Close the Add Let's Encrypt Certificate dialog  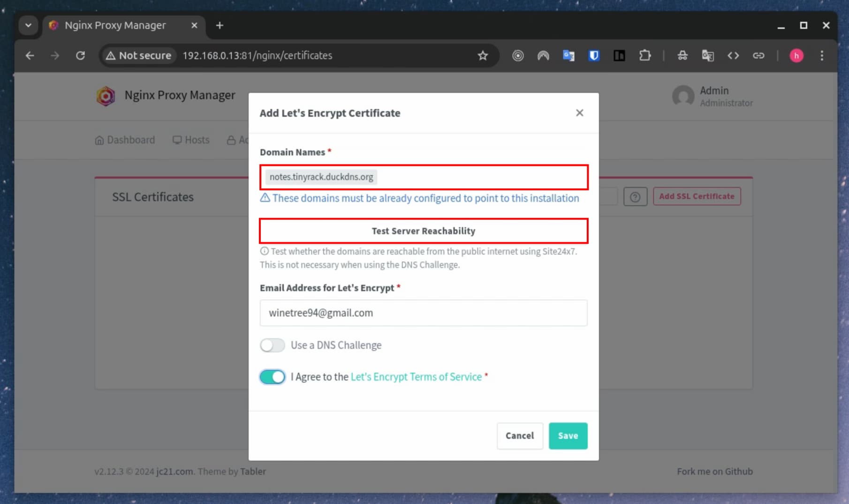click(x=579, y=113)
